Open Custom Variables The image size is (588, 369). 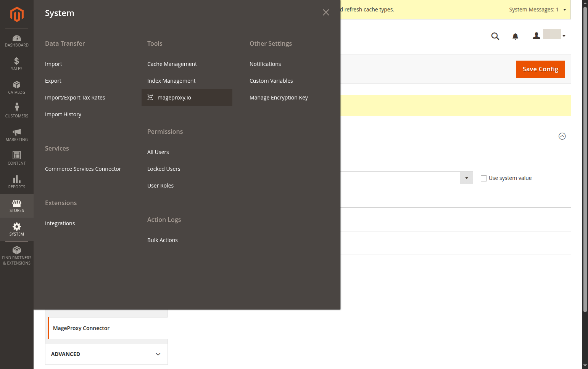click(x=271, y=81)
